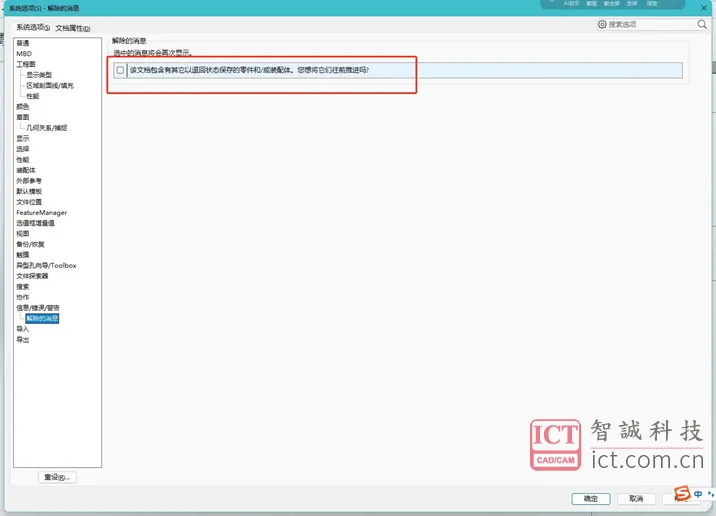Click the gear icon beside 搜索选项
The height and width of the screenshot is (516, 716).
602,24
